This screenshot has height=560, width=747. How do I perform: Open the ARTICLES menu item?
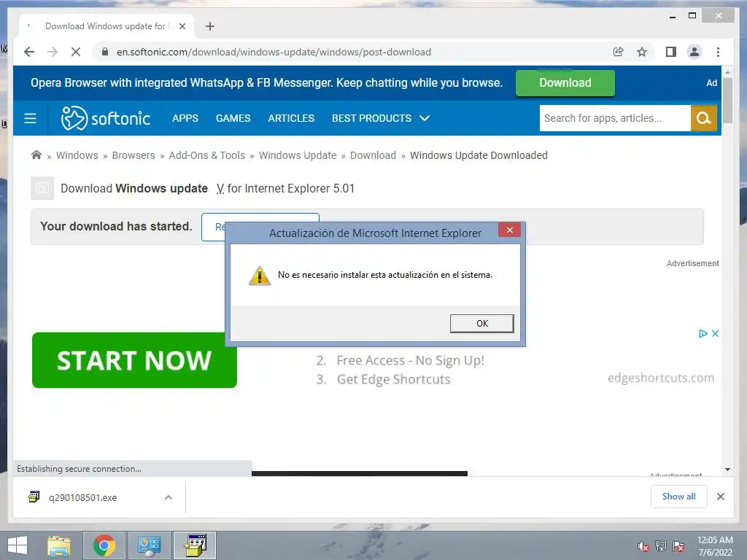pos(291,118)
